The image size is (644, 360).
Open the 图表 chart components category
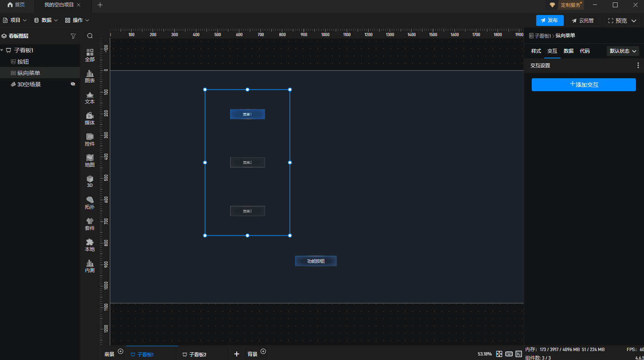tap(90, 76)
